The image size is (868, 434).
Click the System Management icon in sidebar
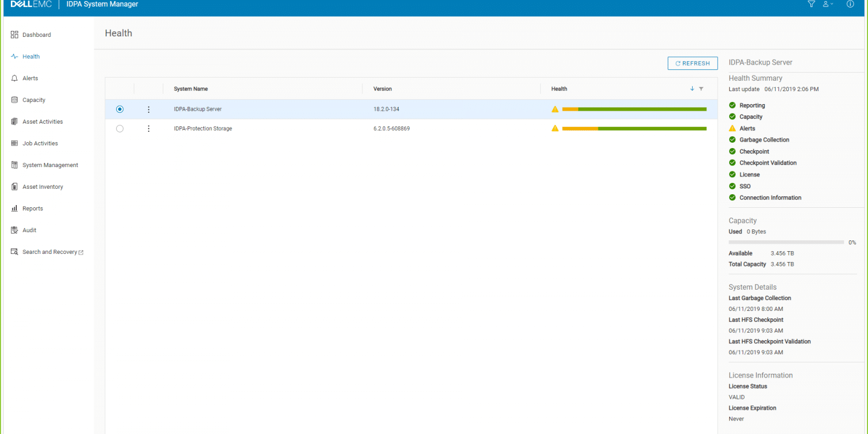coord(14,165)
